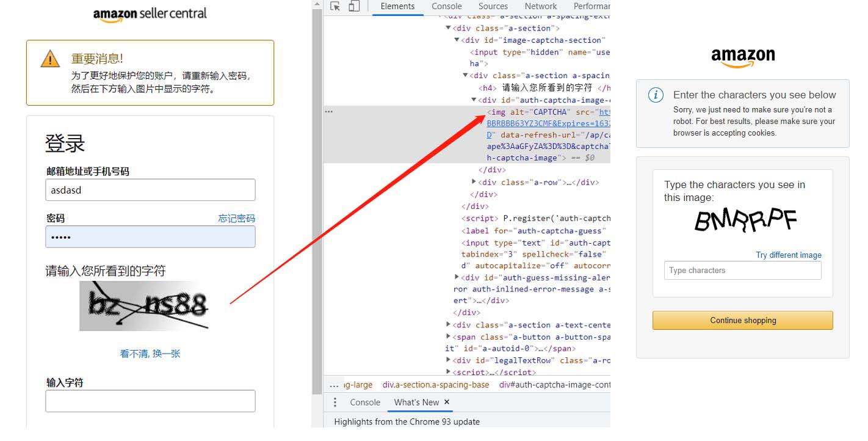
Task: Click the 重要消息! heading
Action: (x=98, y=59)
